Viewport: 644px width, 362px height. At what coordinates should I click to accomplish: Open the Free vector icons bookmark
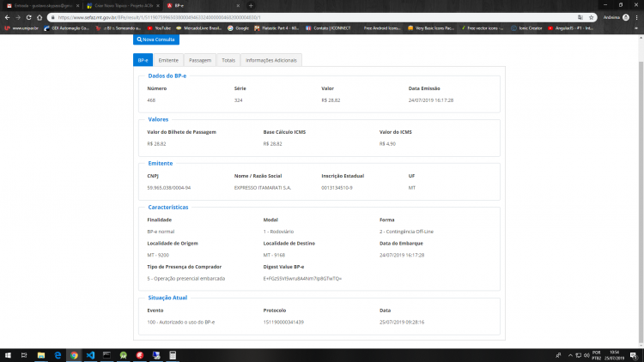(483, 28)
